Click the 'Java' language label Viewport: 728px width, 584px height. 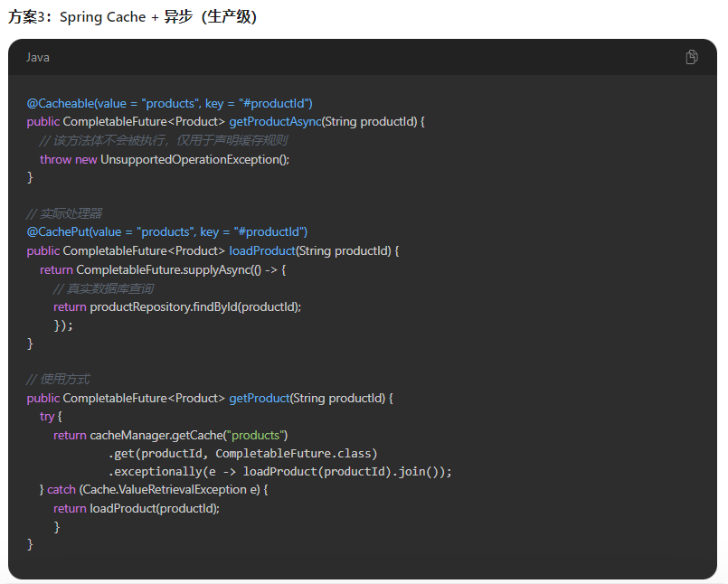(x=38, y=58)
